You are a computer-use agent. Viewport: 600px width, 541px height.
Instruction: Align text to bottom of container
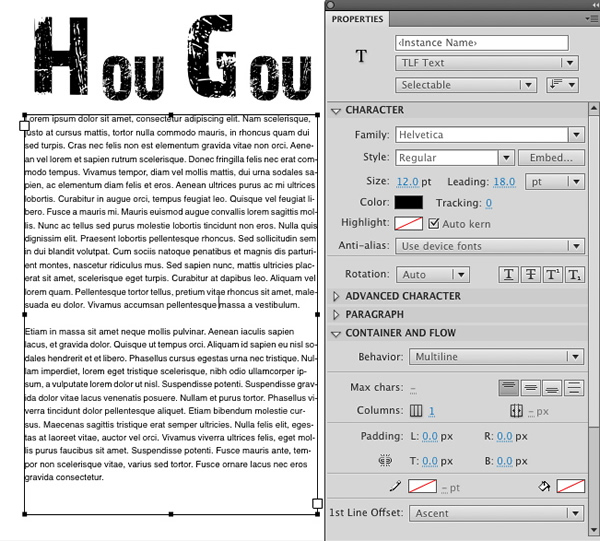[x=553, y=388]
